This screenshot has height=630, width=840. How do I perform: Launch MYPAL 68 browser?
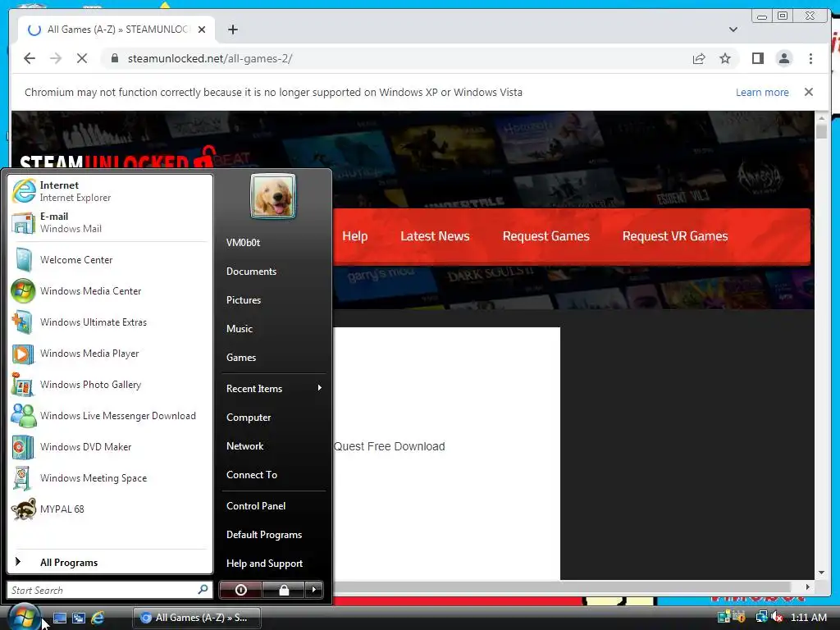click(x=110, y=509)
